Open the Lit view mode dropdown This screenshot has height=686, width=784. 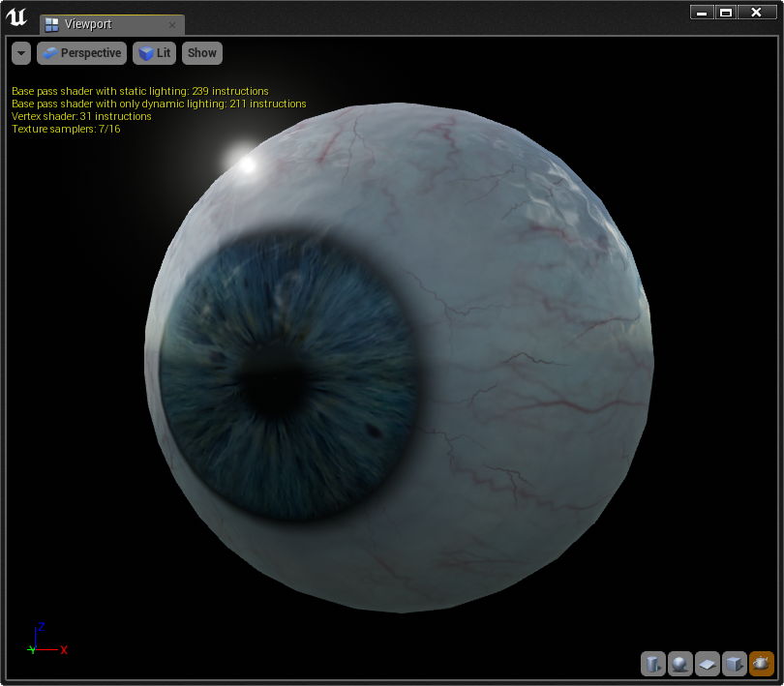154,53
